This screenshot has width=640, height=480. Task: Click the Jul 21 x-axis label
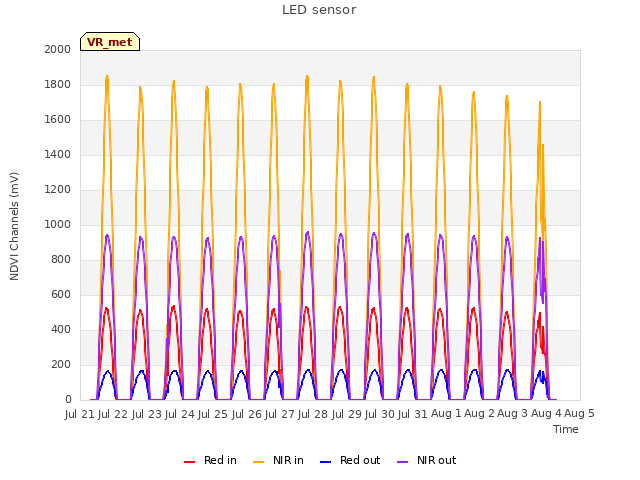point(80,414)
